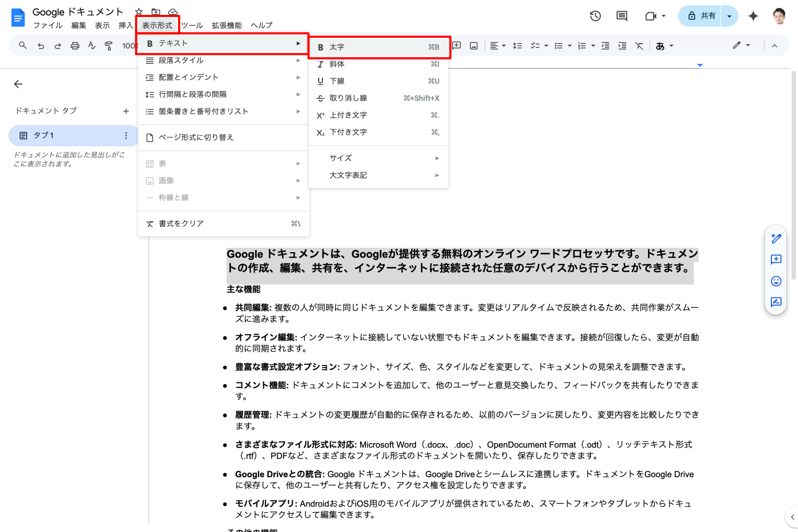Open the 行間隔と段落の間隔 submenu
Screen dimensions: 798x532
(x=223, y=94)
